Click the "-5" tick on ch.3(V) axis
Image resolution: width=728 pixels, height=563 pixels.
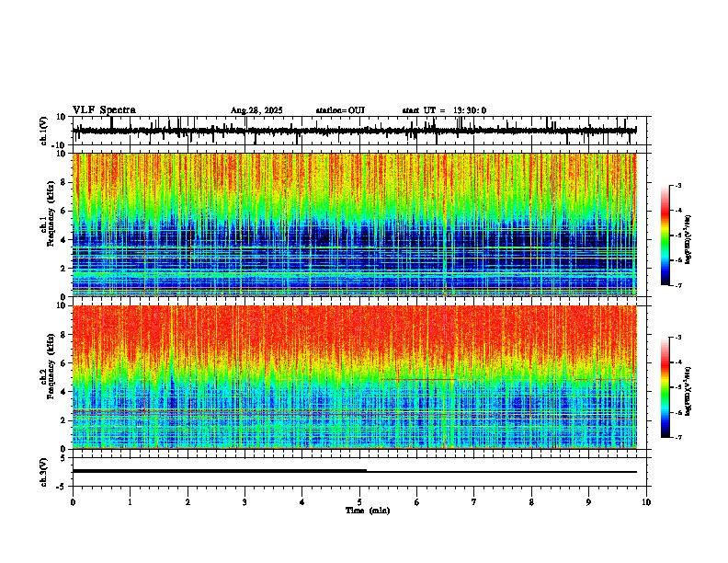coord(61,487)
